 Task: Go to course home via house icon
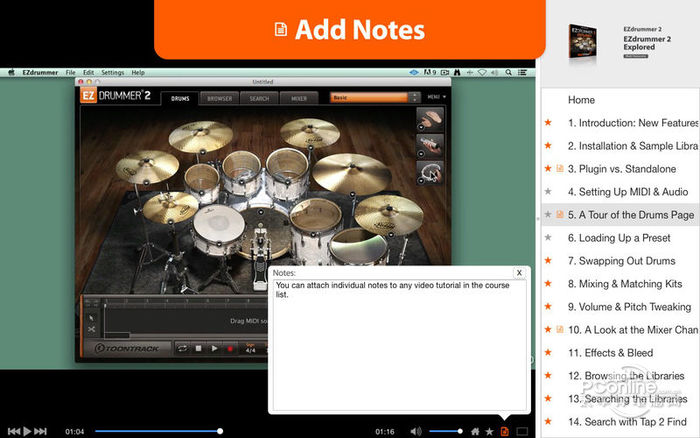[x=475, y=431]
